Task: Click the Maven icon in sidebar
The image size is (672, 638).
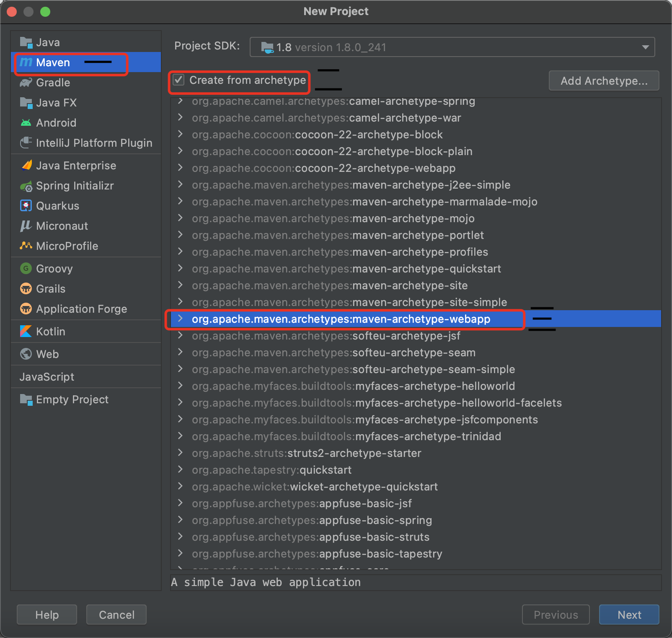Action: [x=26, y=62]
